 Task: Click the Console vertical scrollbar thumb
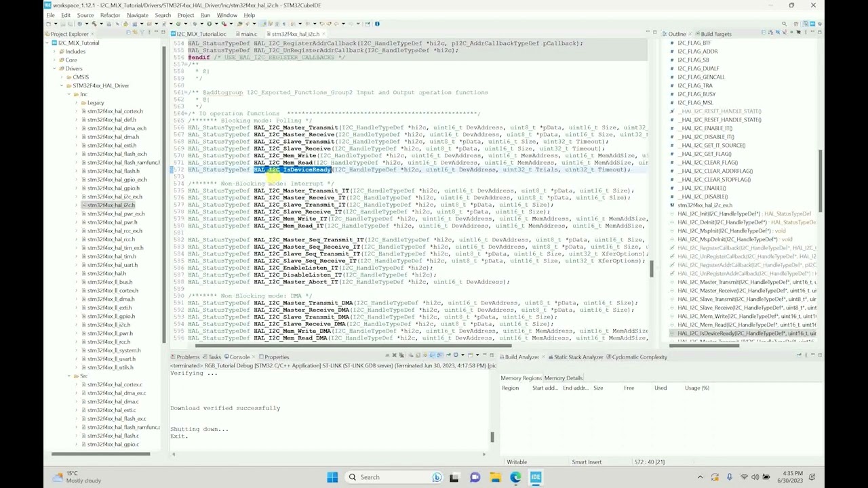point(492,437)
